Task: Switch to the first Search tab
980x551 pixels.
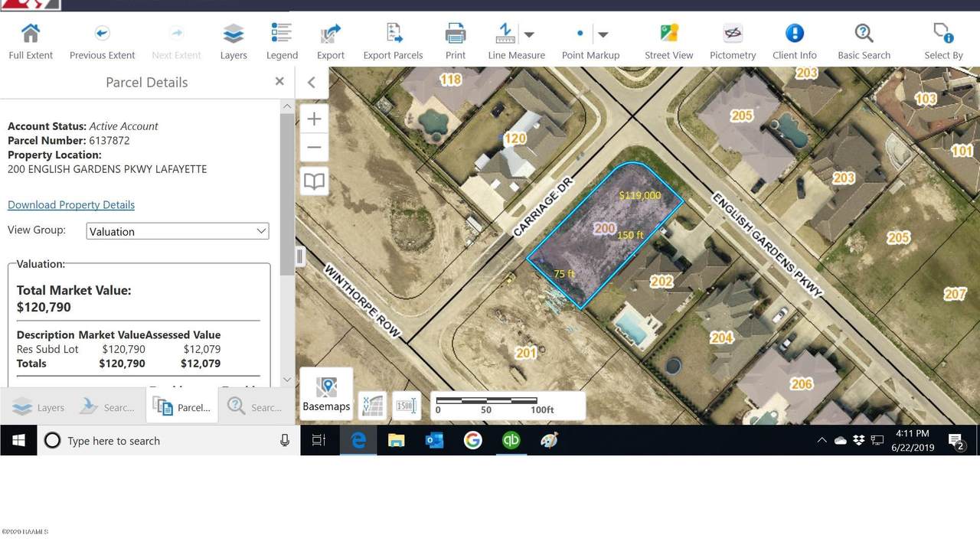Action: pyautogui.click(x=109, y=407)
